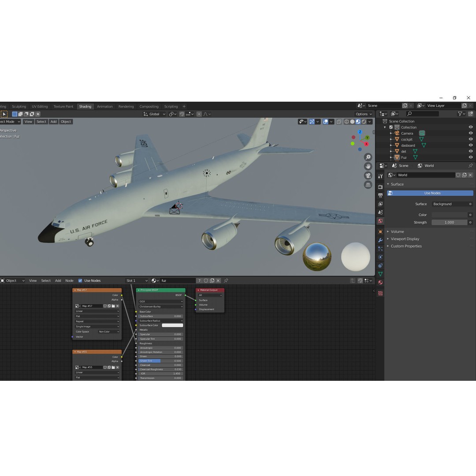Hide the cockpit object in outliner

tap(471, 139)
